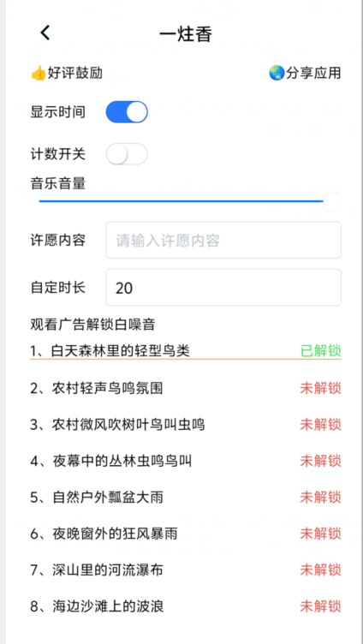Focus the 许愿内容 input field
The height and width of the screenshot is (644, 363).
pyautogui.click(x=223, y=241)
